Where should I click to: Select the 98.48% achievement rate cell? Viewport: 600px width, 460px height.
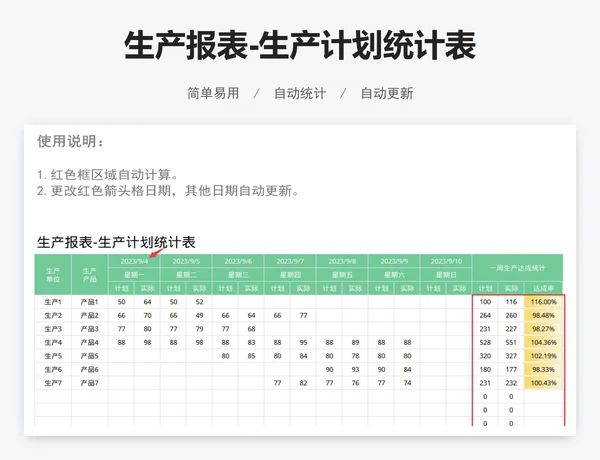coord(543,315)
